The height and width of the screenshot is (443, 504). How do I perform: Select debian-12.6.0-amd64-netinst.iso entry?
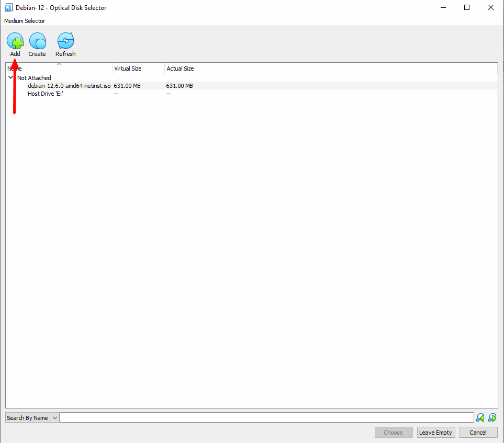pos(69,86)
